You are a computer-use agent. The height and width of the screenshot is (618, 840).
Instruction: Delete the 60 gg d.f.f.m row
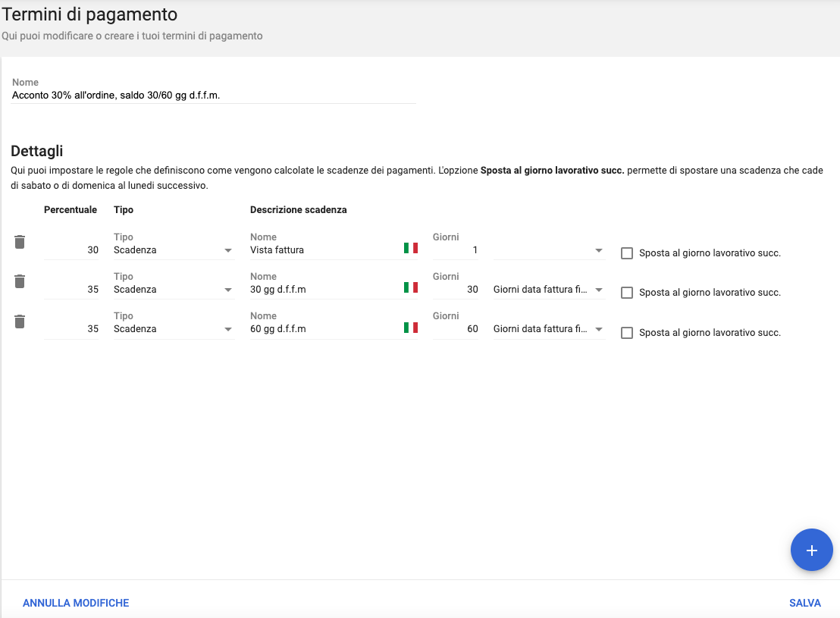pyautogui.click(x=20, y=322)
